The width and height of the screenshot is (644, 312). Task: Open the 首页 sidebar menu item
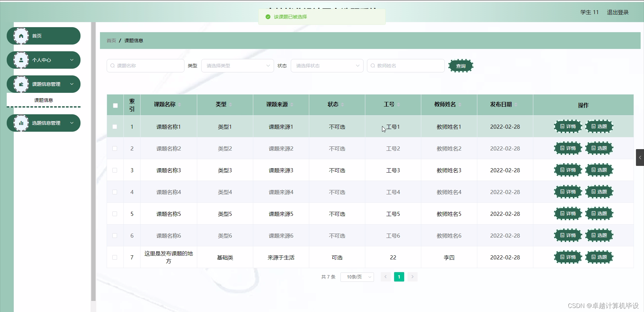click(x=44, y=36)
